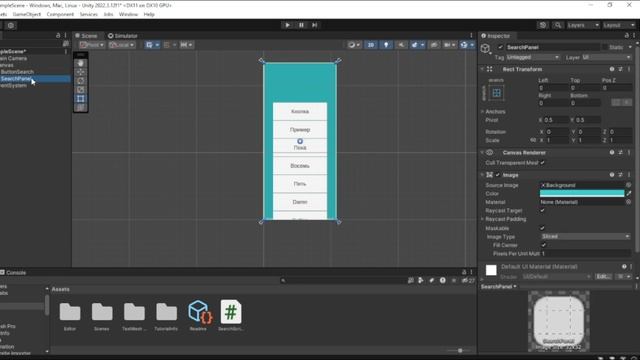Select the Move tool
The image size is (640, 360).
click(x=80, y=72)
